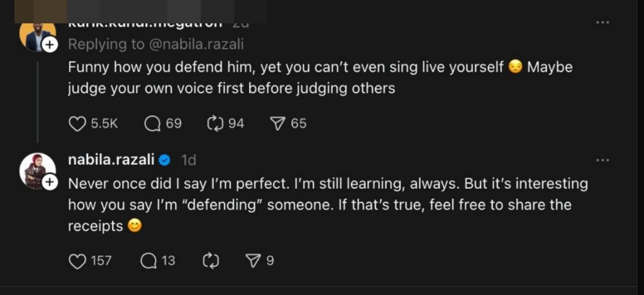This screenshot has width=644, height=295.
Task: Follow nabila.razali via the avatar plus badge
Action: tap(50, 182)
